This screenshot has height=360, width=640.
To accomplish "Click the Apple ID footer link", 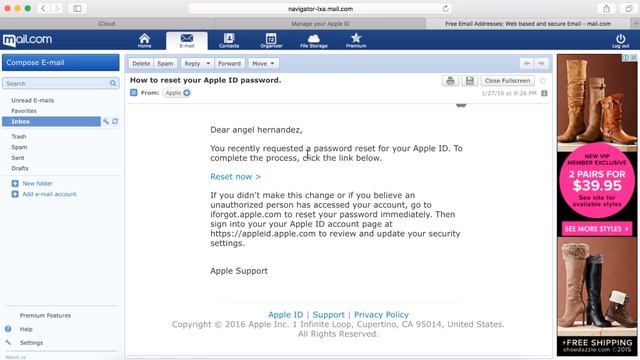I will [286, 315].
